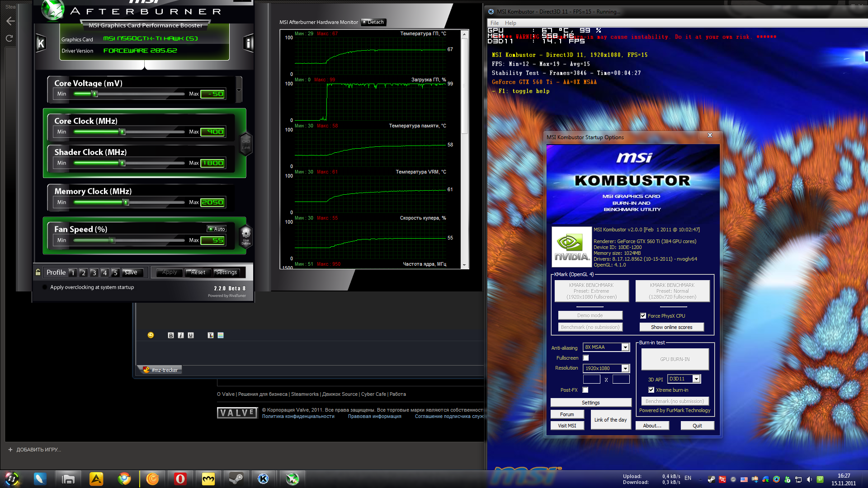This screenshot has height=488, width=868.
Task: Open Steam from the taskbar
Action: click(236, 479)
